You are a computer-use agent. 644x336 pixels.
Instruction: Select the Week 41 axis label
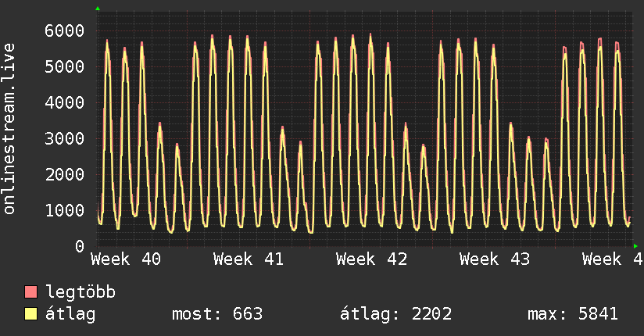click(x=249, y=259)
